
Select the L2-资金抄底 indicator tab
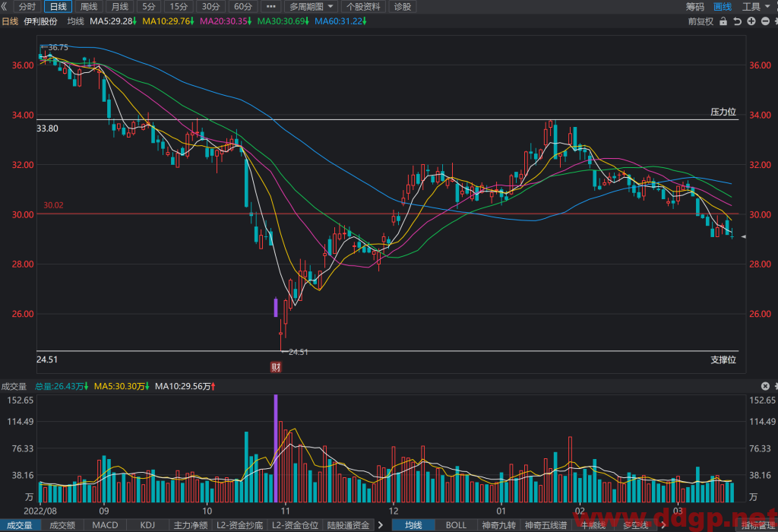tap(239, 525)
